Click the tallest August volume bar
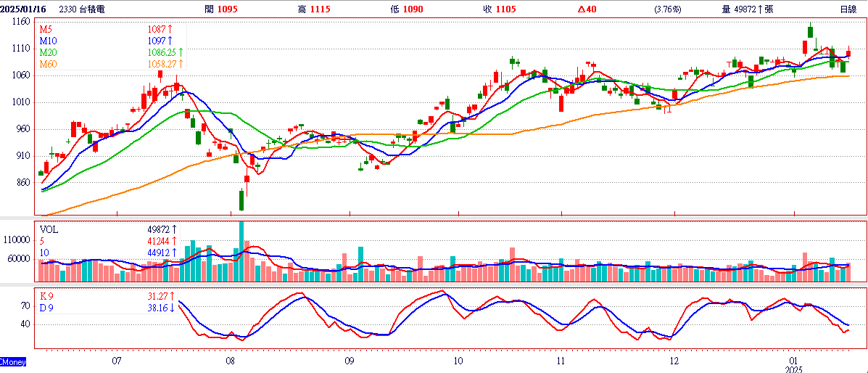The image size is (868, 373). (241, 251)
